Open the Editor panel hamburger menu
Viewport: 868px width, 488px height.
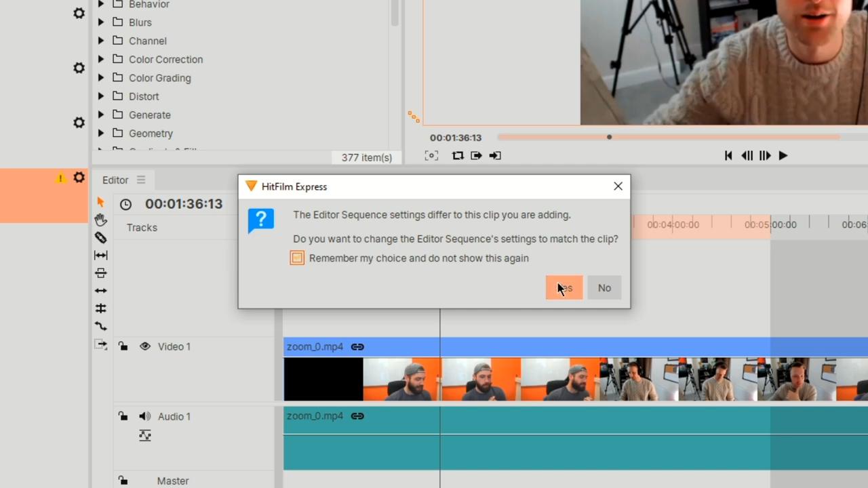click(x=141, y=180)
